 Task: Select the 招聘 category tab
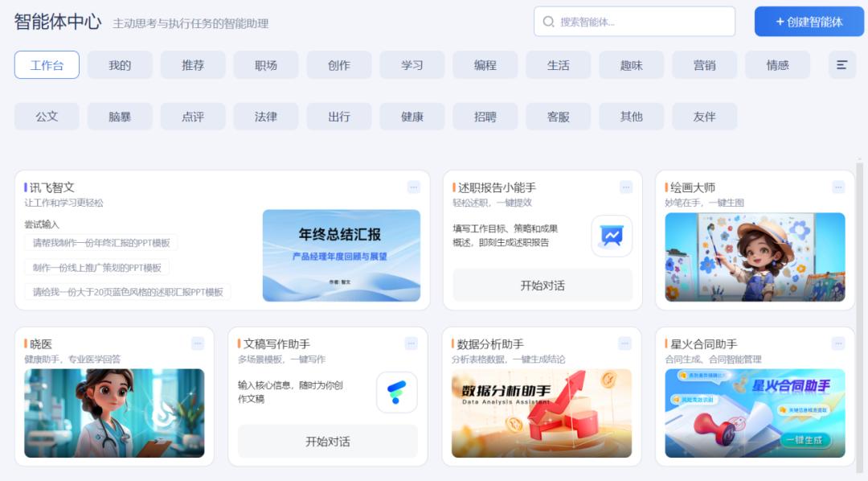pyautogui.click(x=485, y=117)
